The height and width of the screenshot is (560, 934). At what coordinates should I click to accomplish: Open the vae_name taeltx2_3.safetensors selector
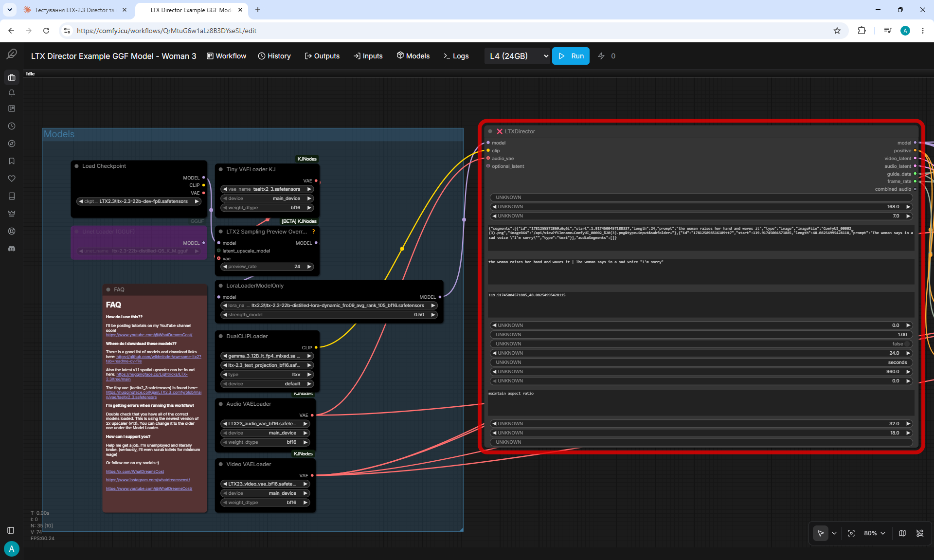pyautogui.click(x=267, y=189)
